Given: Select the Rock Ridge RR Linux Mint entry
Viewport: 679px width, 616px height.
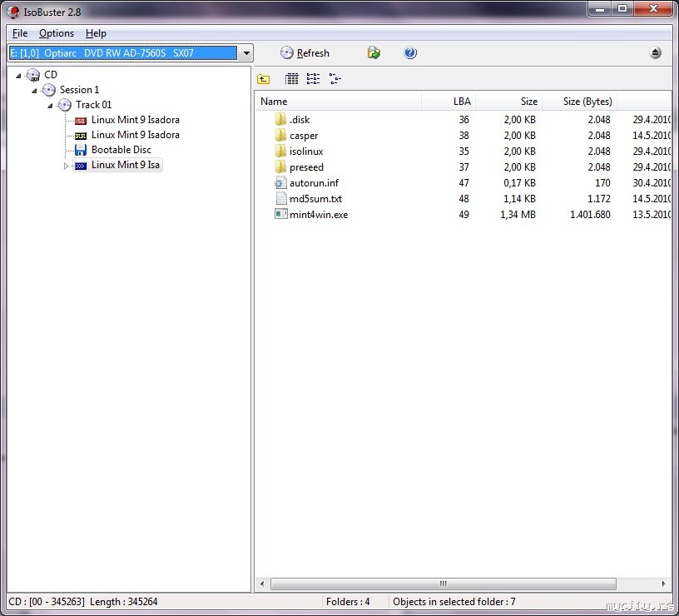Looking at the screenshot, I should (x=135, y=135).
